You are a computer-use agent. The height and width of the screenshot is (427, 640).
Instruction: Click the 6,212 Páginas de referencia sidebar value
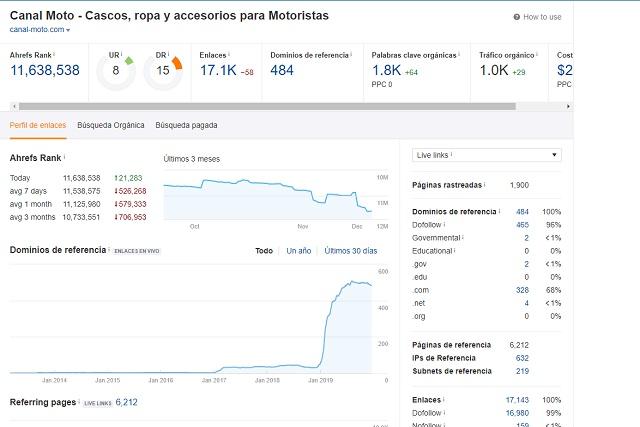[519, 345]
